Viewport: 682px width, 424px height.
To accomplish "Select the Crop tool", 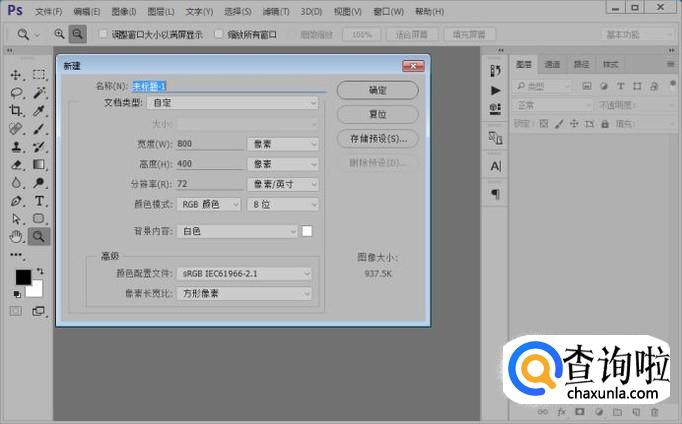I will 16,110.
